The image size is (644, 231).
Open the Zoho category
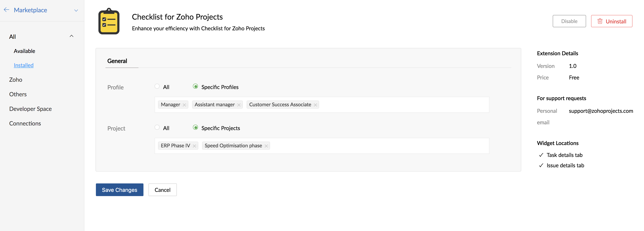(16, 80)
